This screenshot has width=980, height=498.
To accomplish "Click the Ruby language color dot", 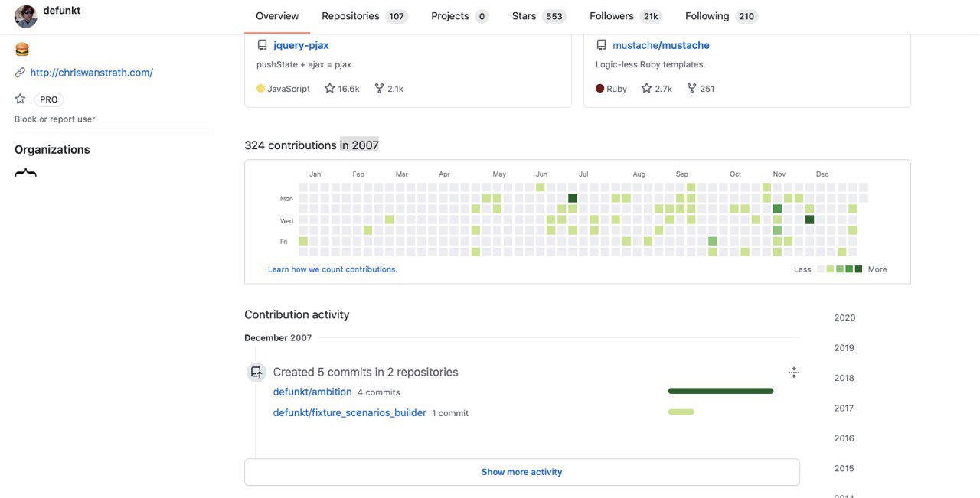I will 600,89.
